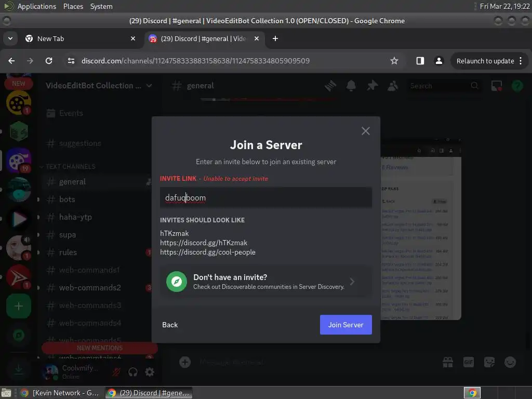The height and width of the screenshot is (399, 532).
Task: Click chevron arrow next to Server Discovery
Action: [x=352, y=282]
